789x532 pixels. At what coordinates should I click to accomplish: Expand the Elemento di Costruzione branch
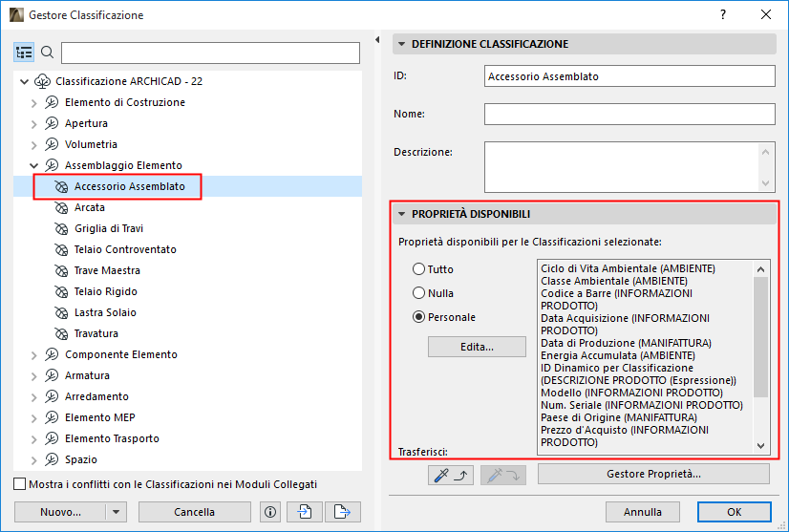[33, 103]
